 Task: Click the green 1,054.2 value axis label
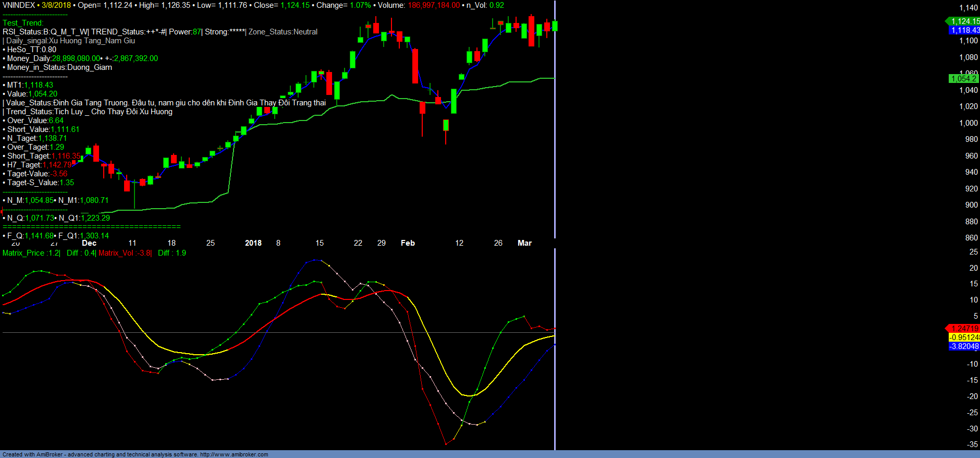(x=963, y=79)
